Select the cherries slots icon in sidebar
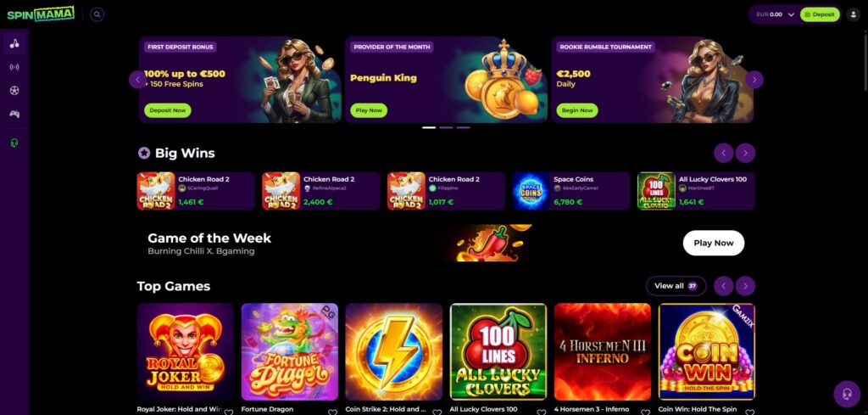Image resolution: width=868 pixels, height=415 pixels. (x=14, y=44)
